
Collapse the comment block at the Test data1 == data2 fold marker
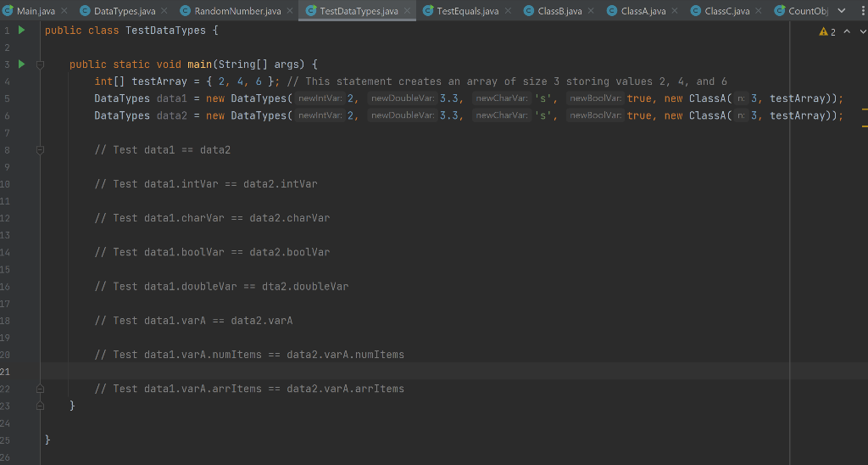(40, 149)
